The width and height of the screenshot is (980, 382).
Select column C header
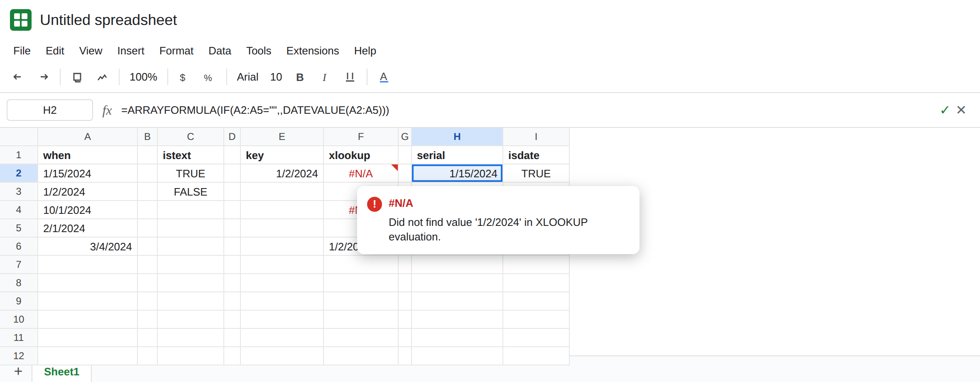[x=191, y=137]
